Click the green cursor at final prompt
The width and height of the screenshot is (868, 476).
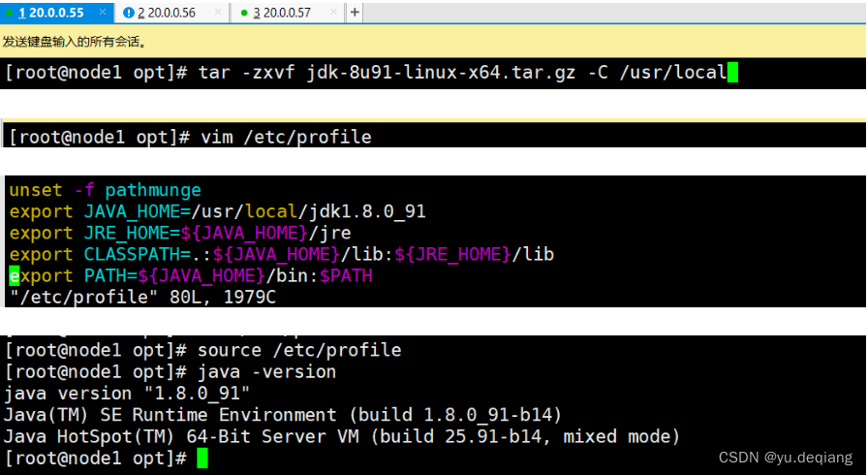pyautogui.click(x=202, y=459)
